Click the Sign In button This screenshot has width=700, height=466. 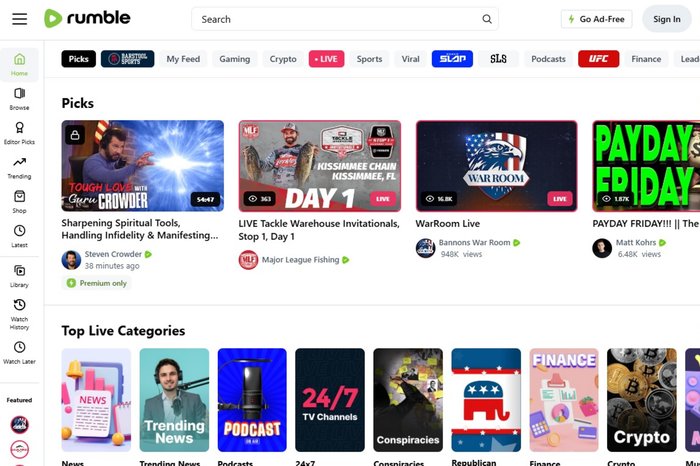pyautogui.click(x=667, y=19)
